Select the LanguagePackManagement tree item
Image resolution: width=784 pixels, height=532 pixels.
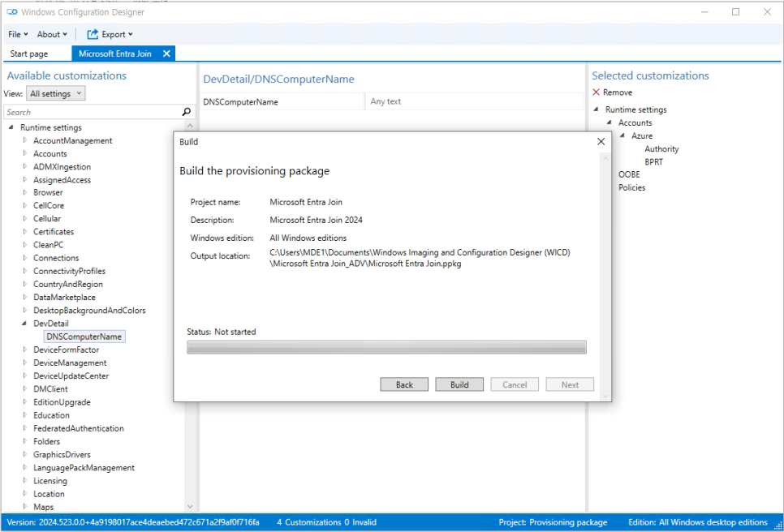point(84,468)
